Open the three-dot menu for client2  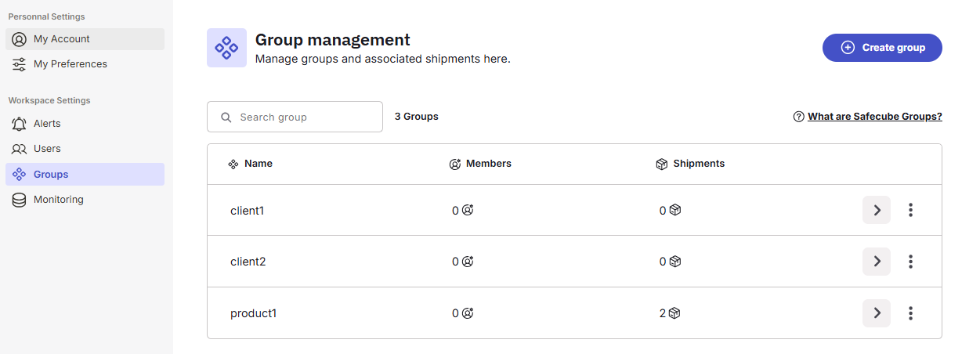point(910,262)
